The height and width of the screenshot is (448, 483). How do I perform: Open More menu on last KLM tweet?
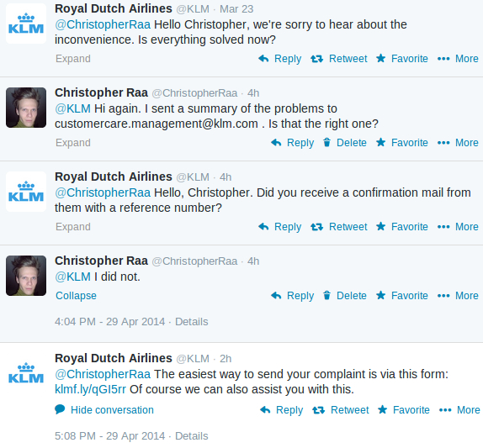click(x=459, y=410)
